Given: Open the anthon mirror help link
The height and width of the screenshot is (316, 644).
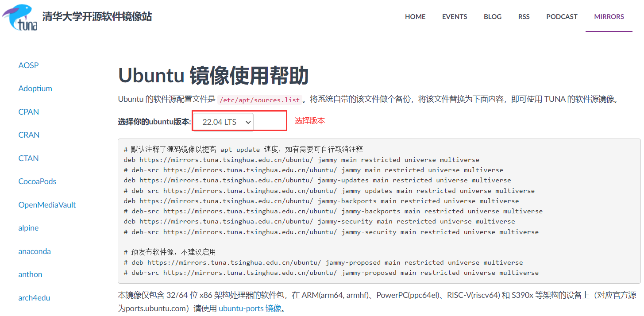Looking at the screenshot, I should click(30, 274).
